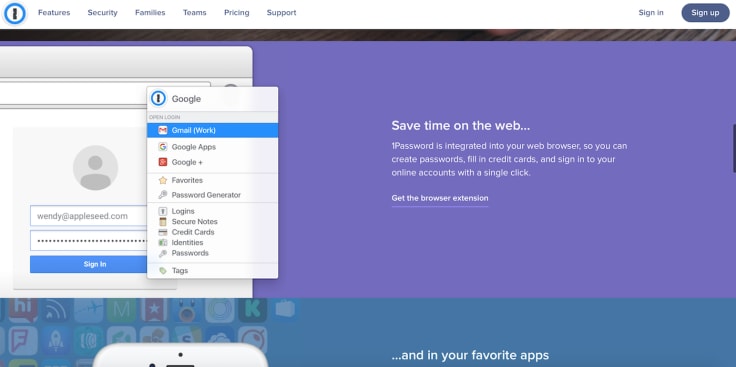Open the Security page
The width and height of the screenshot is (736, 367).
(x=102, y=13)
